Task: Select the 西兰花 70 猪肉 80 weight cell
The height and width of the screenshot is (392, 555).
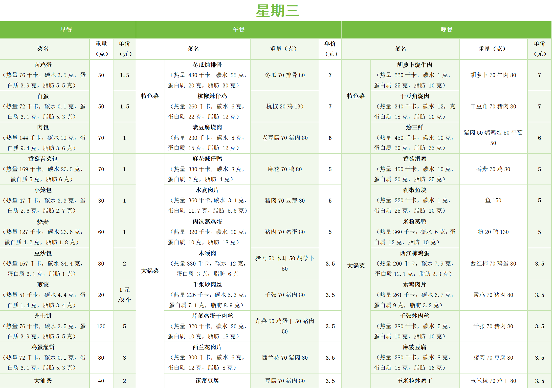Action: (285, 357)
